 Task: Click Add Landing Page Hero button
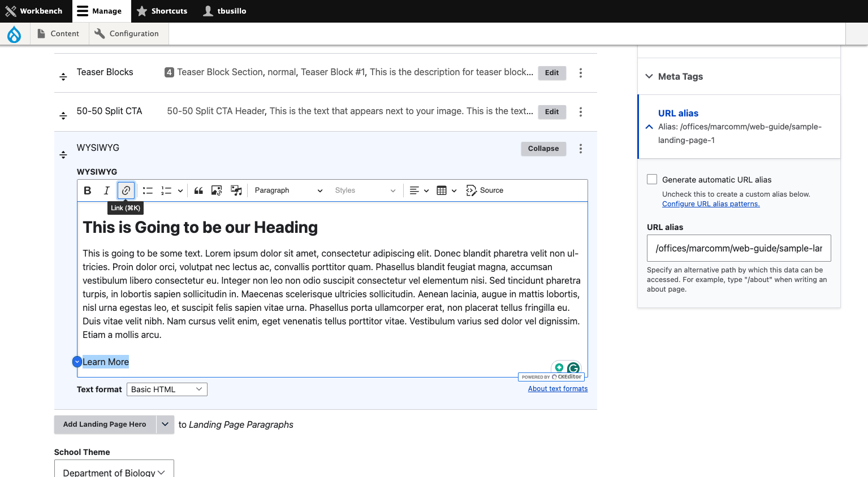[105, 424]
